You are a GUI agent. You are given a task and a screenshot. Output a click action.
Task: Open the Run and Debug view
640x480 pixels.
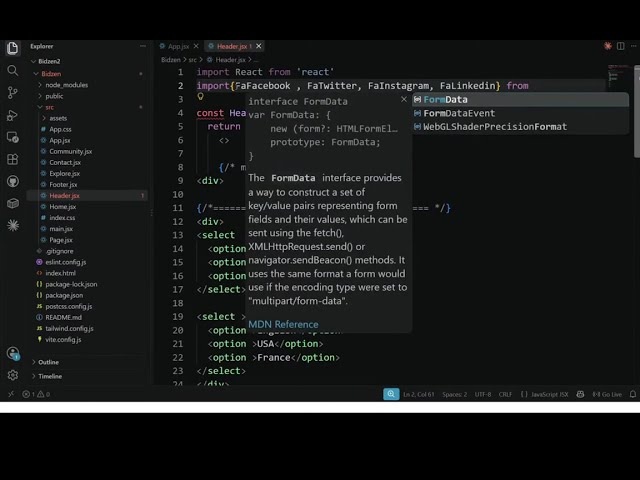point(13,116)
